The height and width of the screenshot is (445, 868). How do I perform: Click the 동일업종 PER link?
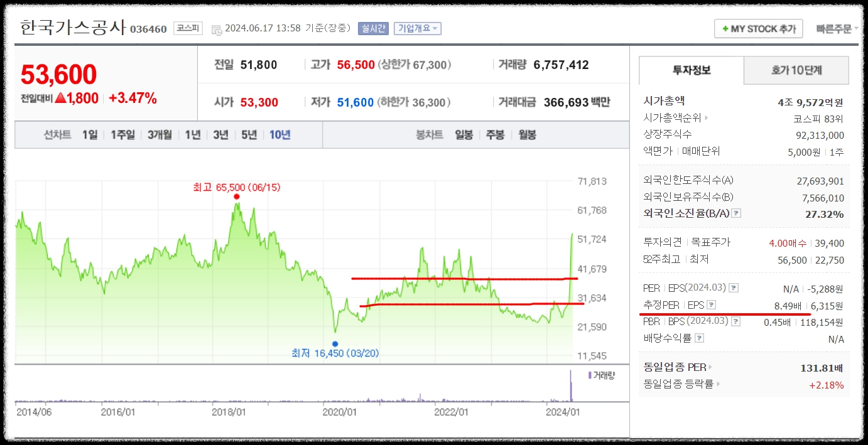[675, 368]
